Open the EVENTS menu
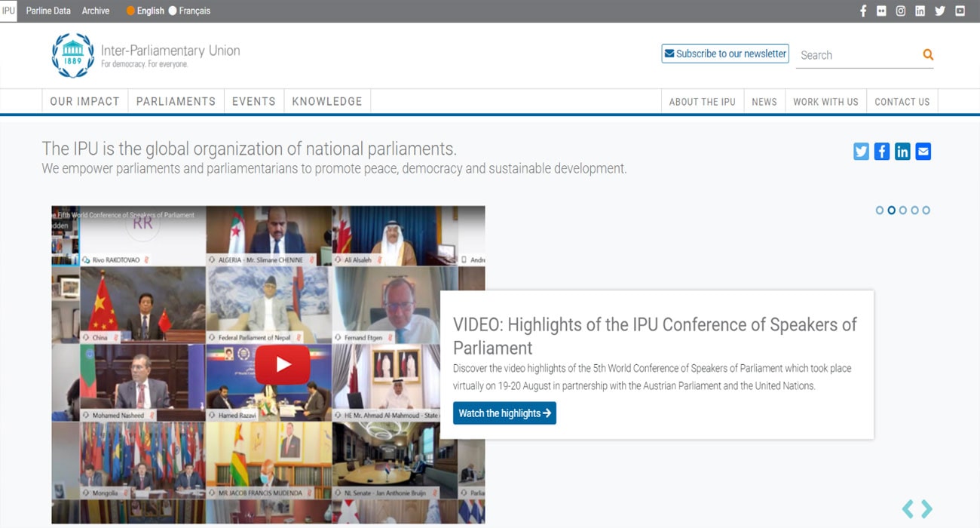 [254, 101]
